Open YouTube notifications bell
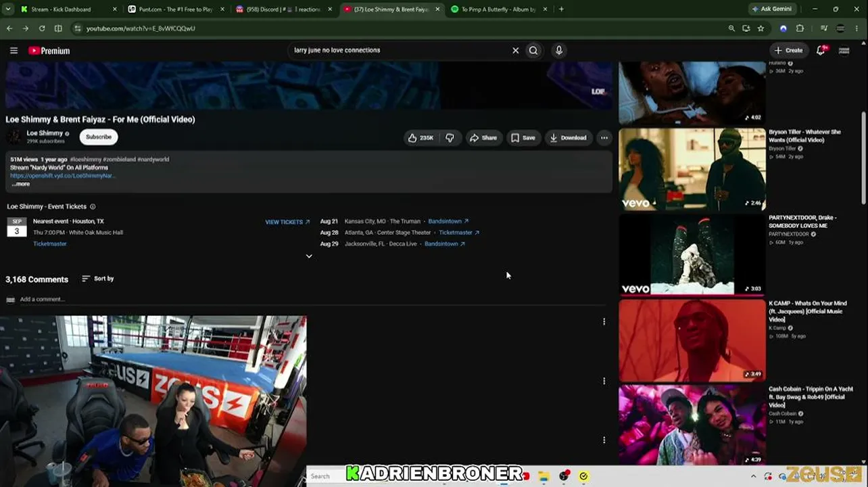Viewport: 868px width, 487px height. point(821,50)
